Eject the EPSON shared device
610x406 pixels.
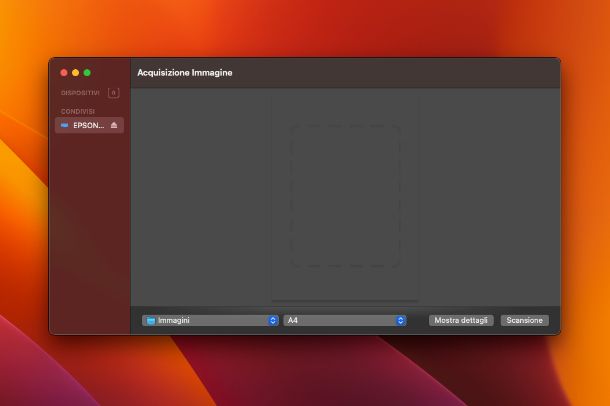114,125
